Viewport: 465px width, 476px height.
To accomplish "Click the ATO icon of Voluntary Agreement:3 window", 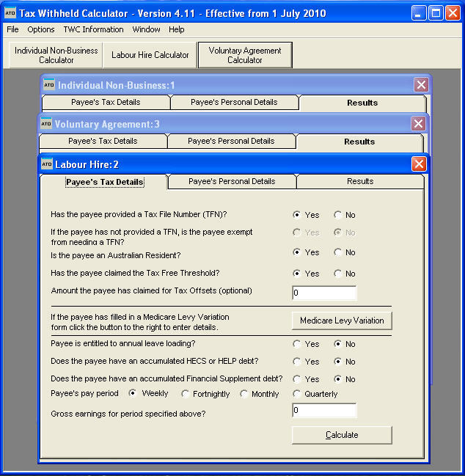I will click(46, 123).
